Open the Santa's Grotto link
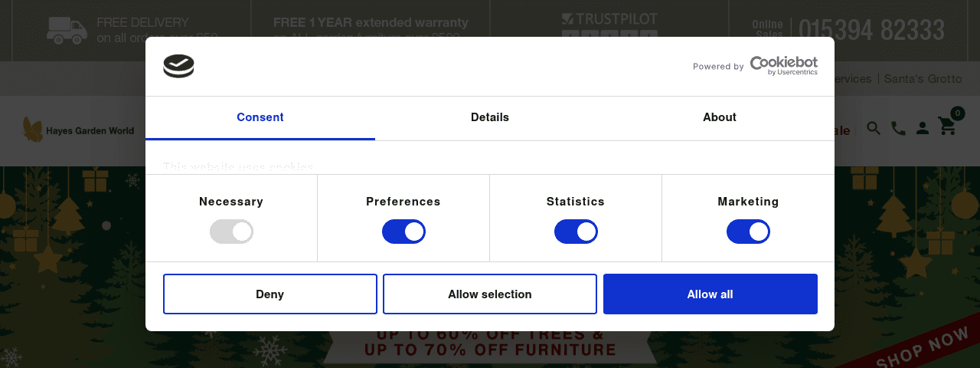980x368 pixels. click(x=923, y=79)
